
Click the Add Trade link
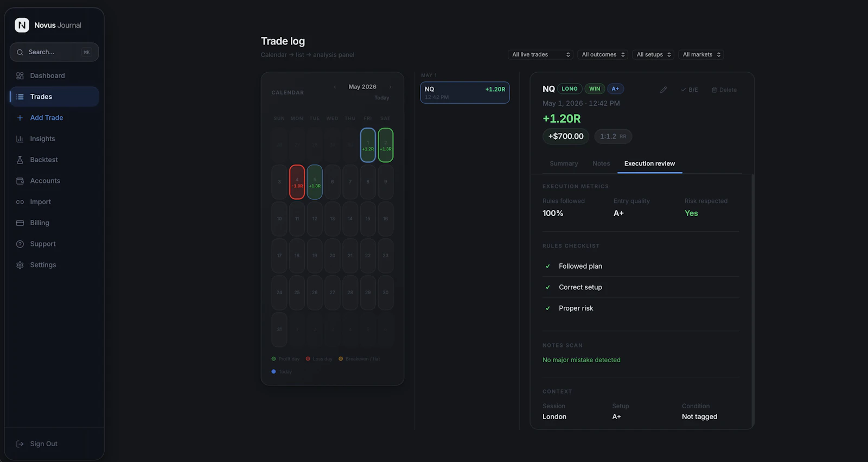tap(54, 118)
